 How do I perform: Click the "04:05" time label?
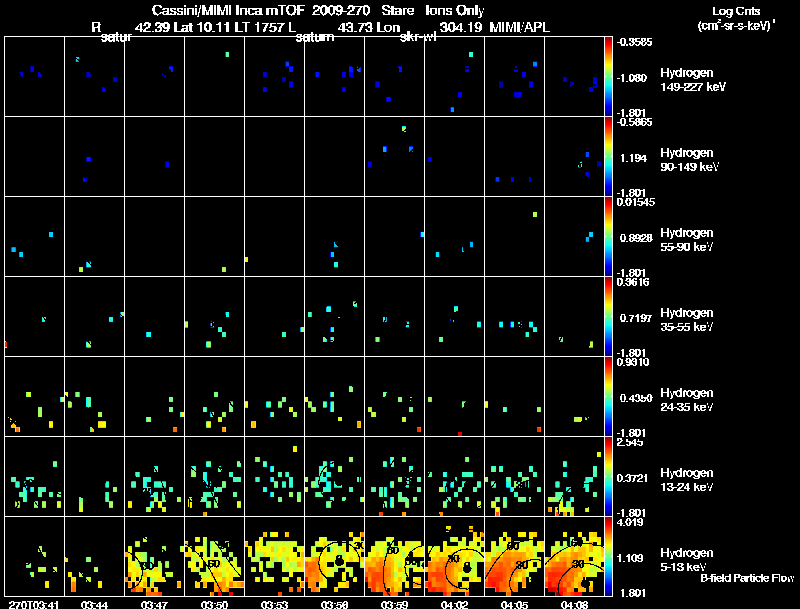515,604
